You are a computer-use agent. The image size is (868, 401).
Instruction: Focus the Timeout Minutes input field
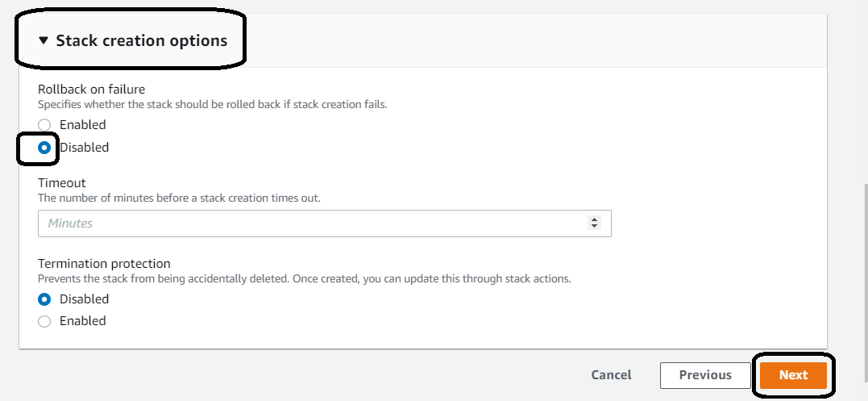325,223
